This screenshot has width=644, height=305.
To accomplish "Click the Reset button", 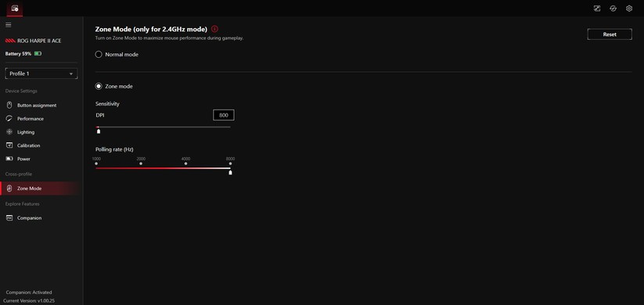I will tap(610, 34).
